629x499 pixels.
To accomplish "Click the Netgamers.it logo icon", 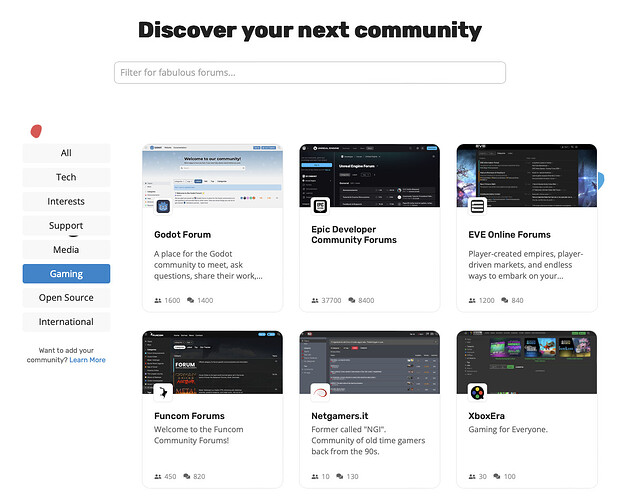I will pyautogui.click(x=320, y=392).
